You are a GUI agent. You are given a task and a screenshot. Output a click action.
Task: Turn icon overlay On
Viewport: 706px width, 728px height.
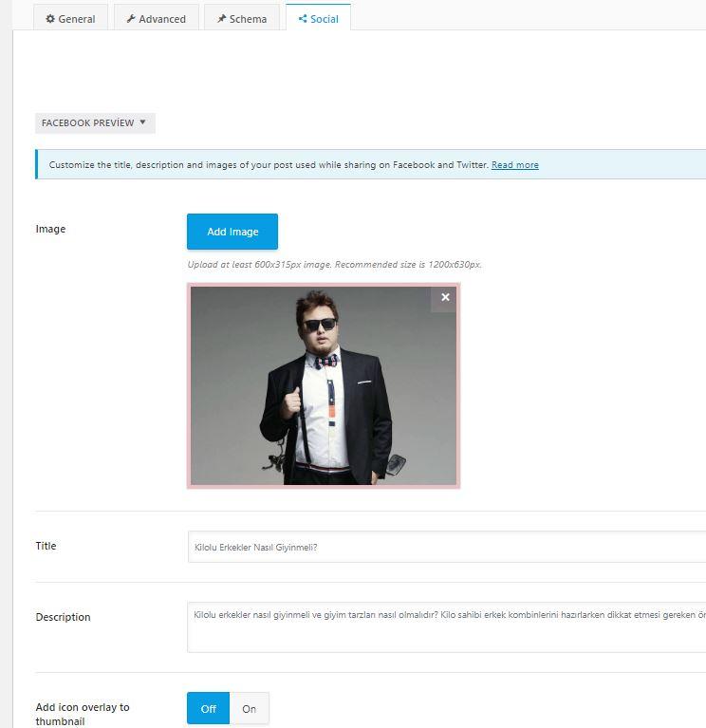[250, 709]
